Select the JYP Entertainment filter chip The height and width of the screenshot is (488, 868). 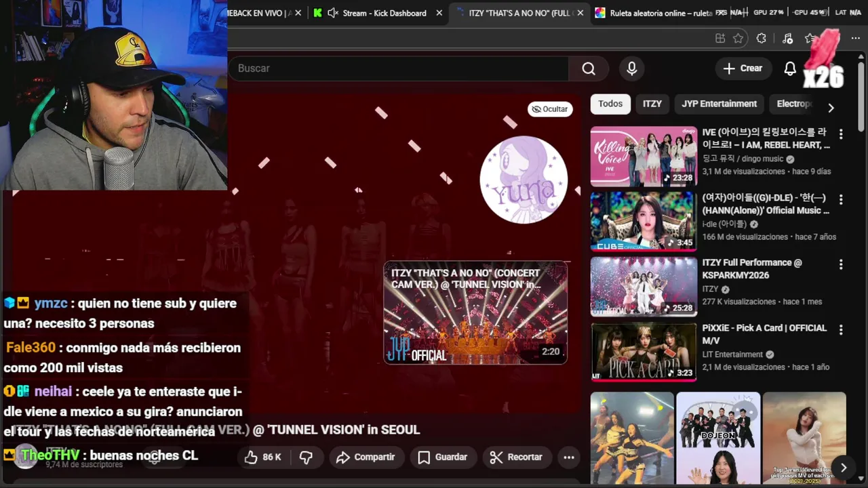coord(719,104)
